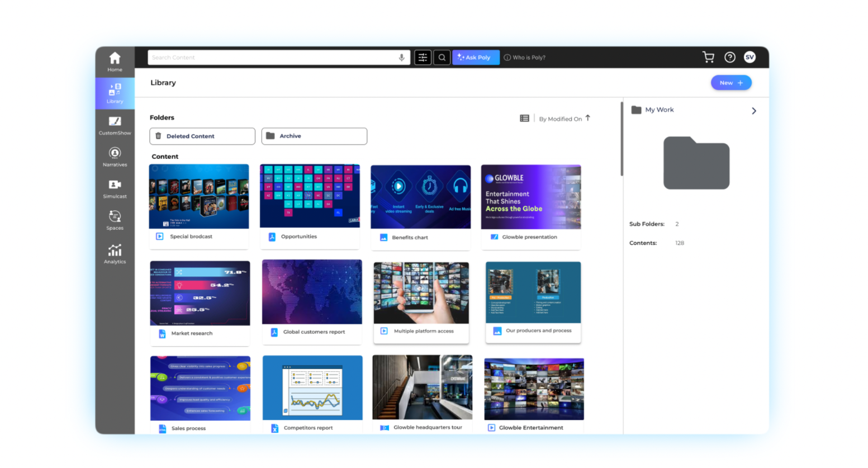Screen dimensions: 868x468
Task: Open the Glowble presentation thumbnail
Action: (531, 197)
